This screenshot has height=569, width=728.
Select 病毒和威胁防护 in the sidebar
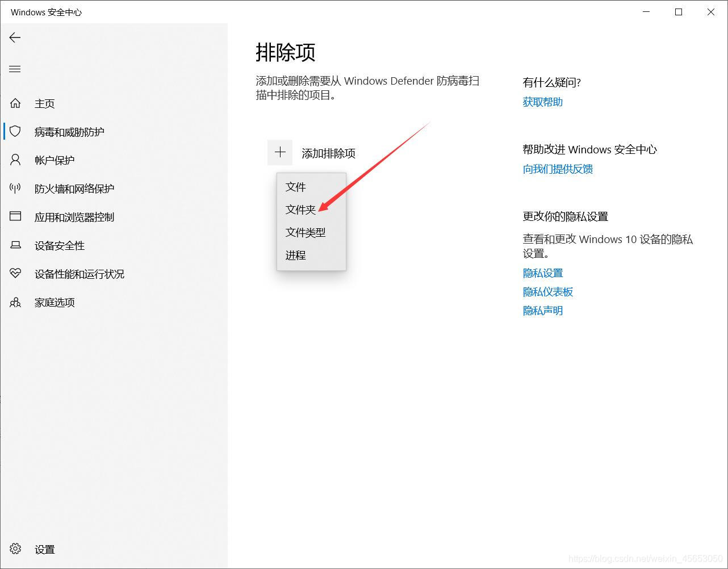114,132
